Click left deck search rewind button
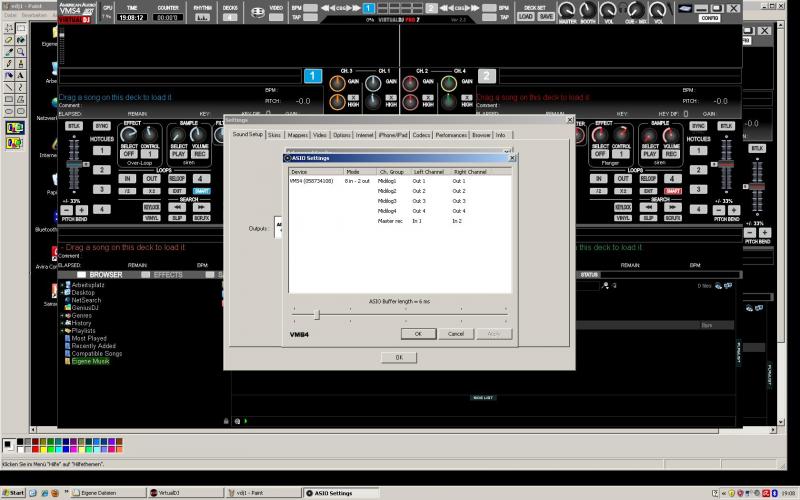This screenshot has height=500, width=800. point(177,207)
